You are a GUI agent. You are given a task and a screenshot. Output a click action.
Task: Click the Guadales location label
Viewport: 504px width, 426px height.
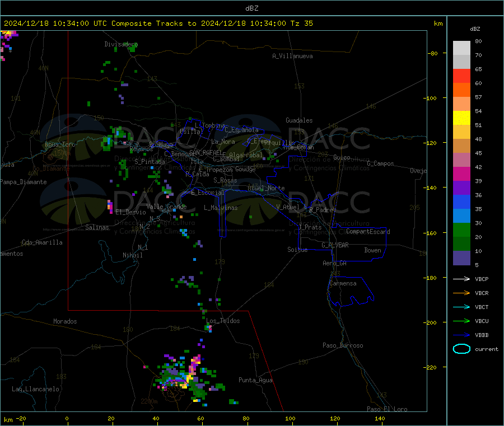(299, 120)
